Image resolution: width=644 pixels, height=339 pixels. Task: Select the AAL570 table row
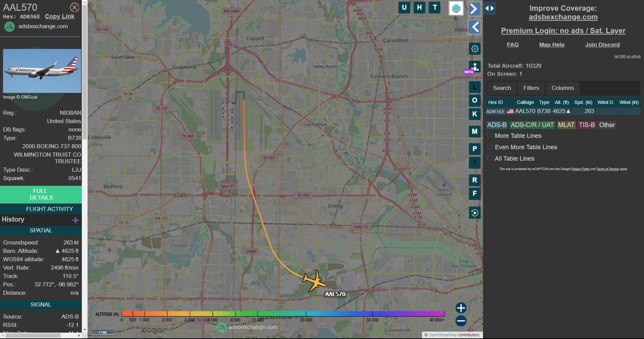(563, 111)
